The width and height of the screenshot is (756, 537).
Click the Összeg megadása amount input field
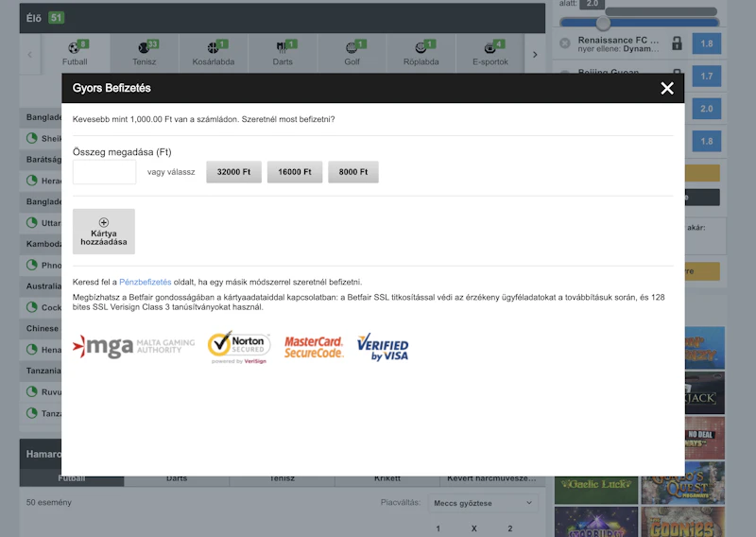pos(105,172)
